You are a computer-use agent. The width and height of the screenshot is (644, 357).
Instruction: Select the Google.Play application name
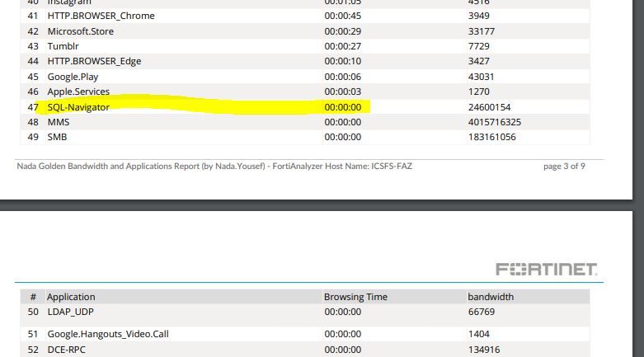pos(73,77)
